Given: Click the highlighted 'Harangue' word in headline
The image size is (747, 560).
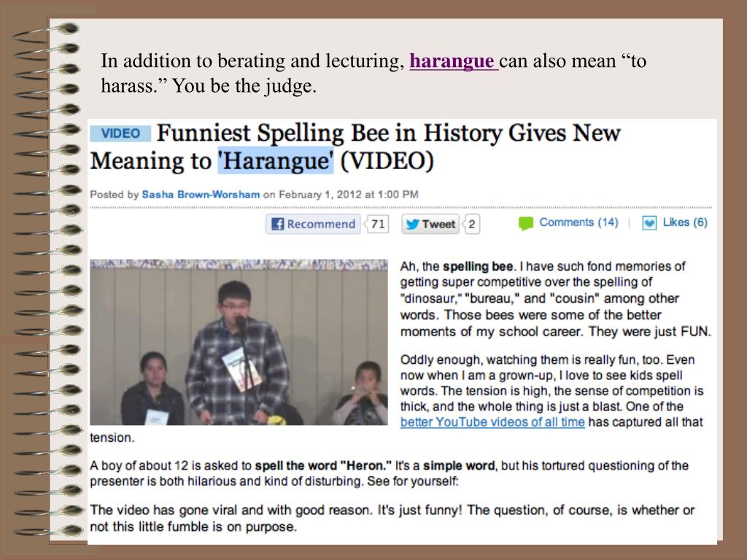Looking at the screenshot, I should pos(275,161).
